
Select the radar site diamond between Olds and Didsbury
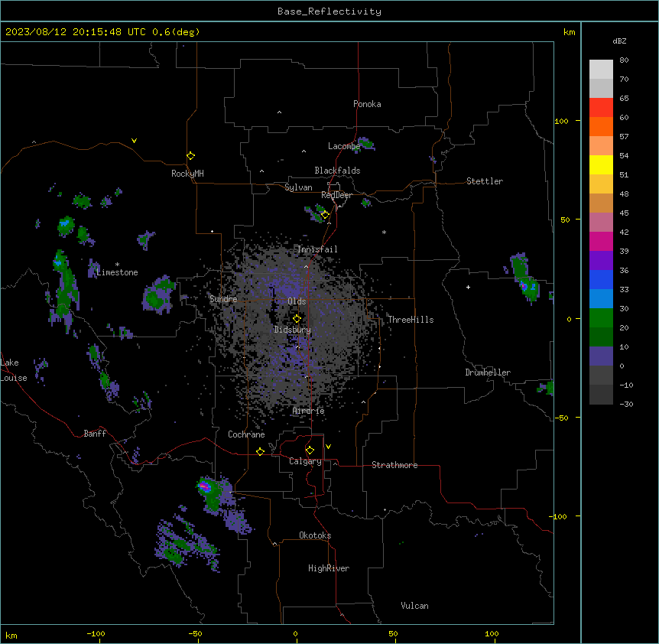coord(297,319)
